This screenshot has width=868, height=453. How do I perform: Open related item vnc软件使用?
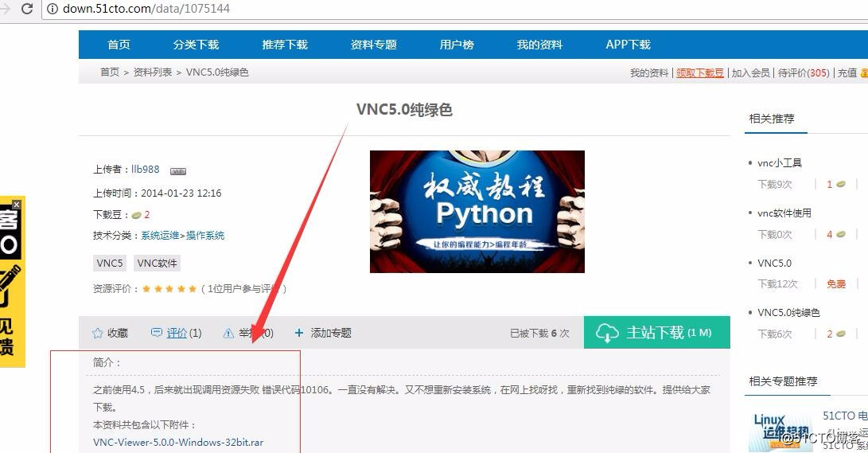784,213
